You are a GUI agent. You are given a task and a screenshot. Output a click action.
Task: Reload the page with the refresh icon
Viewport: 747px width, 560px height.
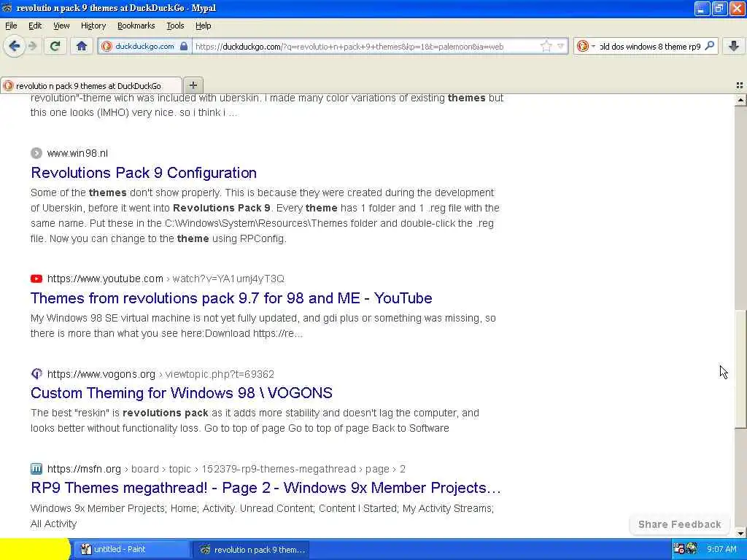55,46
